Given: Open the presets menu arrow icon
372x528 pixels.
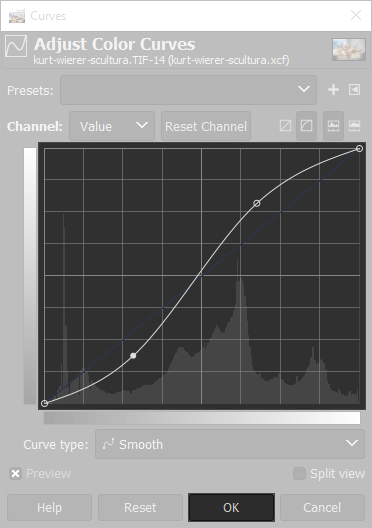Looking at the screenshot, I should click(354, 90).
